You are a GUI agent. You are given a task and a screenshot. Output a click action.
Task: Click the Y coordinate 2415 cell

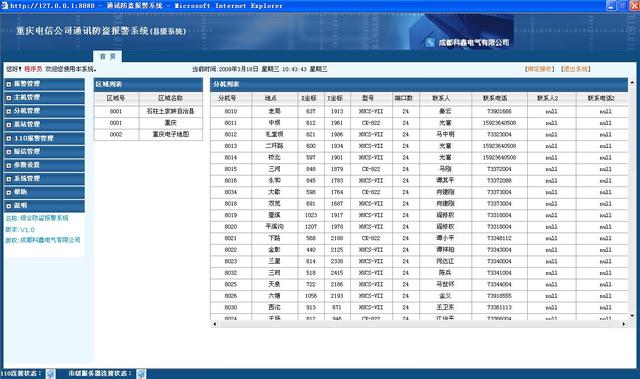pos(337,273)
